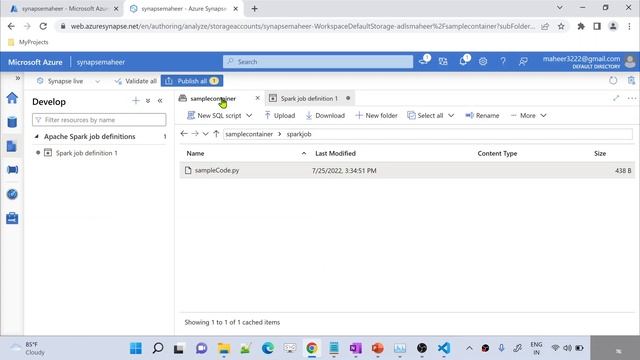Open the Home hub icon
Screen dimensions: 640x360
(x=12, y=98)
